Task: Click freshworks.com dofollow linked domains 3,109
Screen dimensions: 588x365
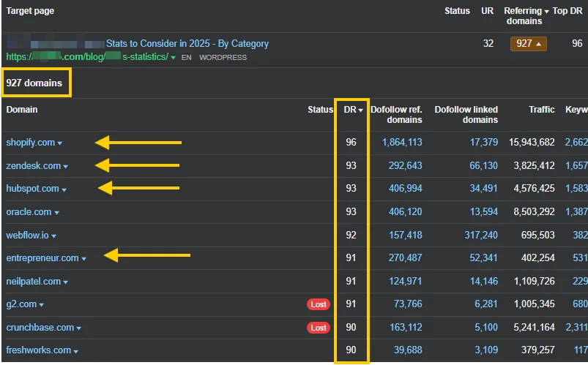Action: click(486, 350)
